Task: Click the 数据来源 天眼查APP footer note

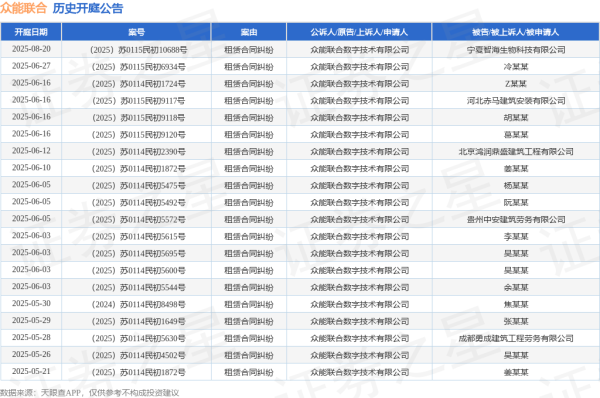Action: [x=90, y=393]
